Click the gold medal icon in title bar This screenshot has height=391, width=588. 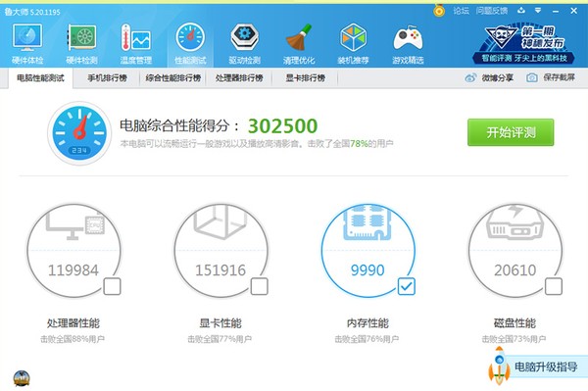click(439, 11)
